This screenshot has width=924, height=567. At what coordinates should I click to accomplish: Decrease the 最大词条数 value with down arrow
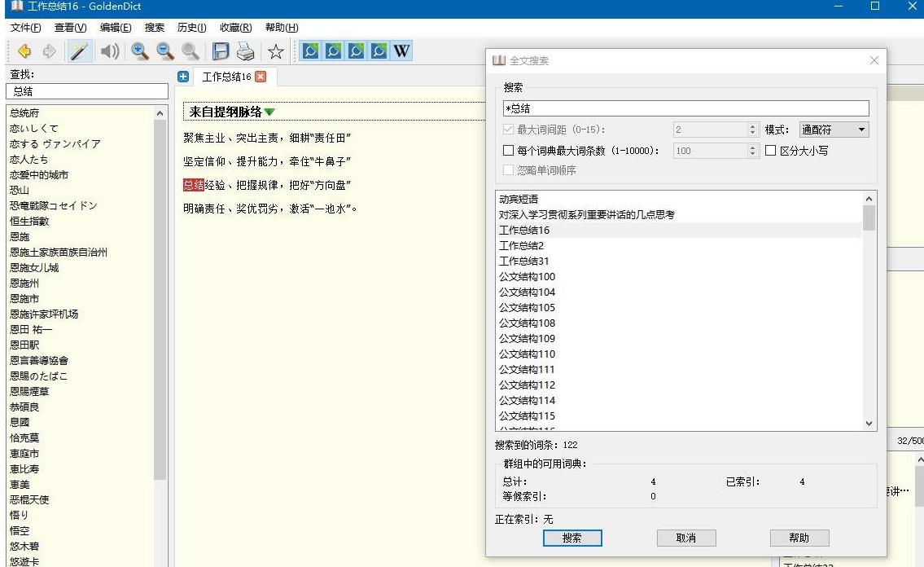(x=752, y=155)
